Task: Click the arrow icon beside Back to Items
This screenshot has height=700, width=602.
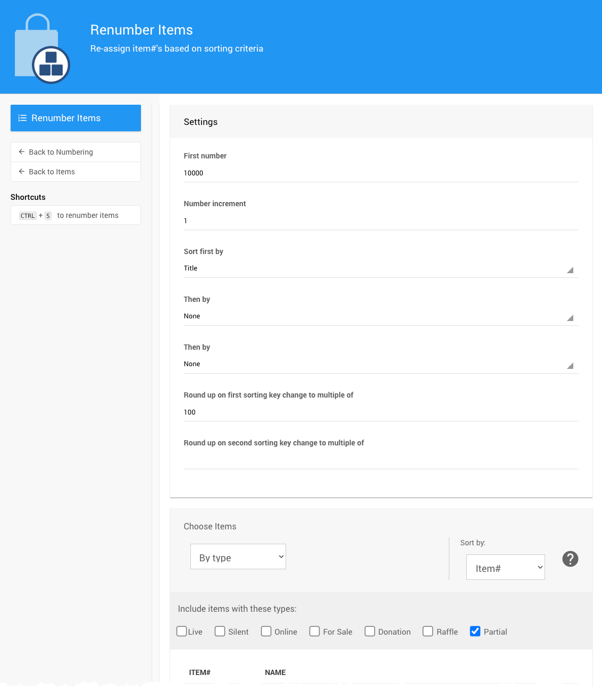Action: (22, 172)
